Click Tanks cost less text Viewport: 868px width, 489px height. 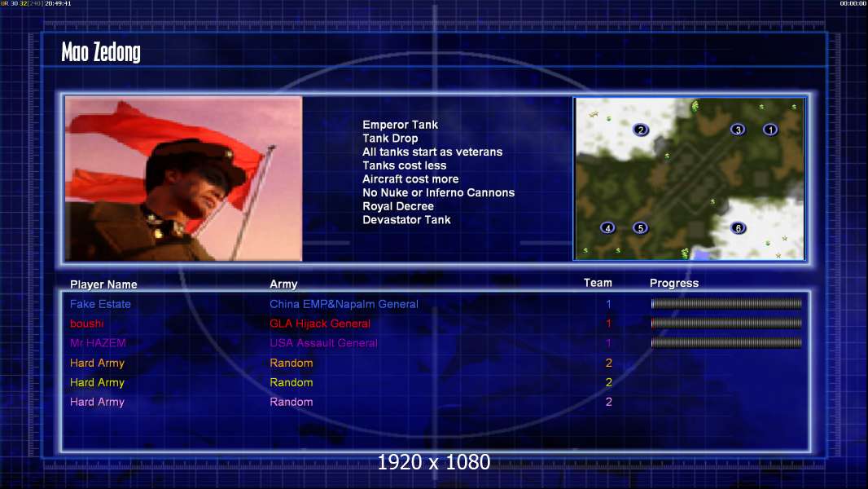(404, 165)
